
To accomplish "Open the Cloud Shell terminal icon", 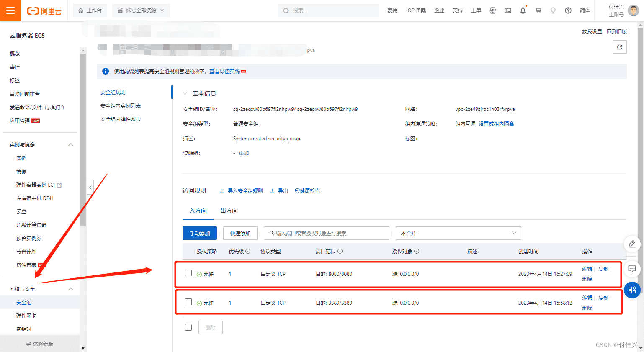I will [507, 10].
